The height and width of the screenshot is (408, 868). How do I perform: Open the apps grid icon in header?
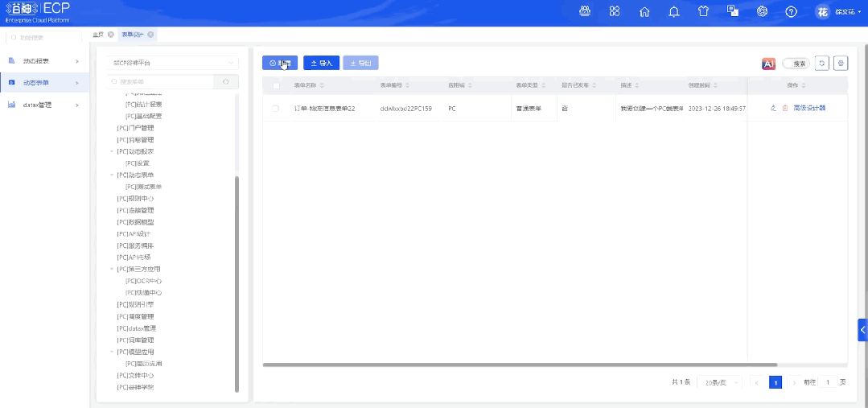(615, 11)
